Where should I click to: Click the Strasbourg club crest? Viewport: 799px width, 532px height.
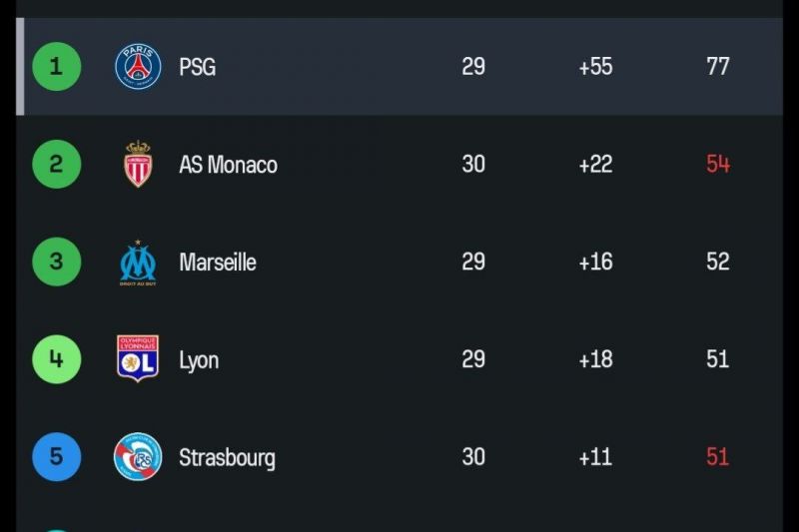coord(138,457)
